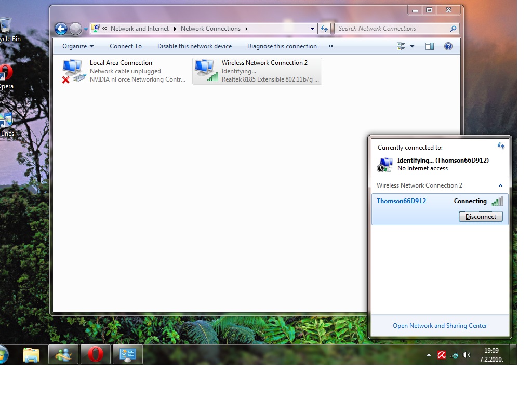Click Connect To in the toolbar

pyautogui.click(x=125, y=46)
